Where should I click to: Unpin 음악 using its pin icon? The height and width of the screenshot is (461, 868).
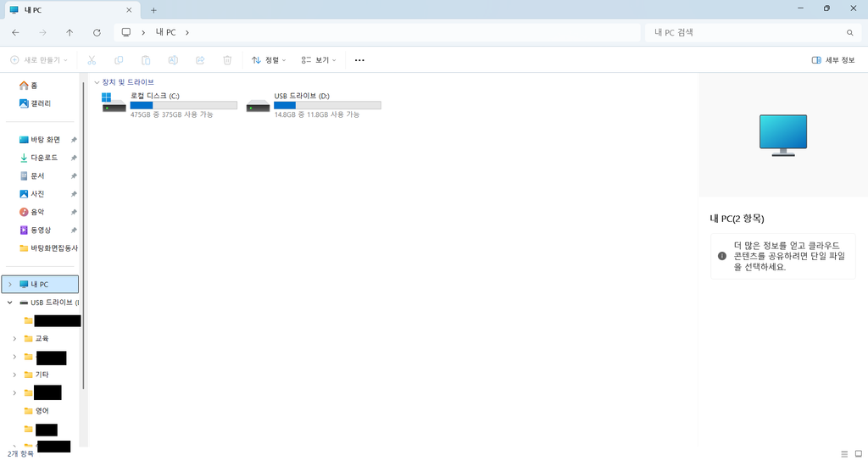(74, 212)
